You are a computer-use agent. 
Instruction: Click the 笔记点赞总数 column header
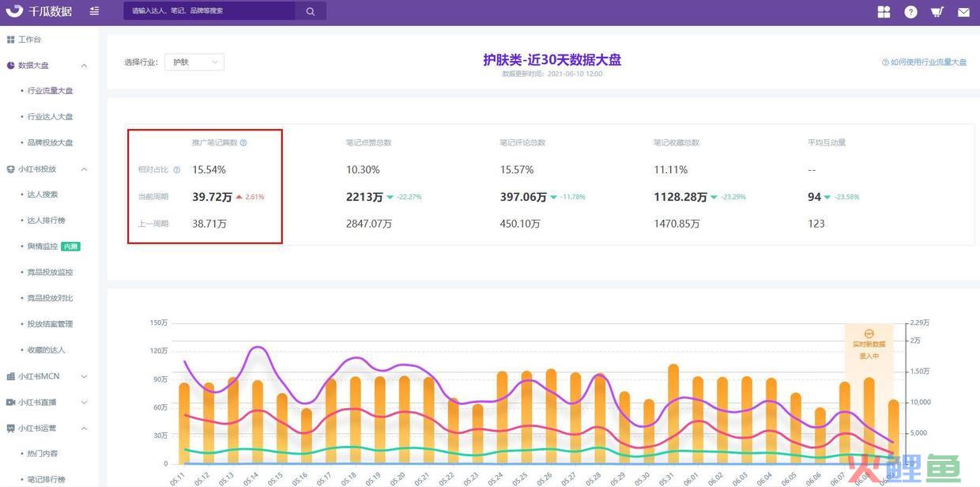tap(369, 143)
